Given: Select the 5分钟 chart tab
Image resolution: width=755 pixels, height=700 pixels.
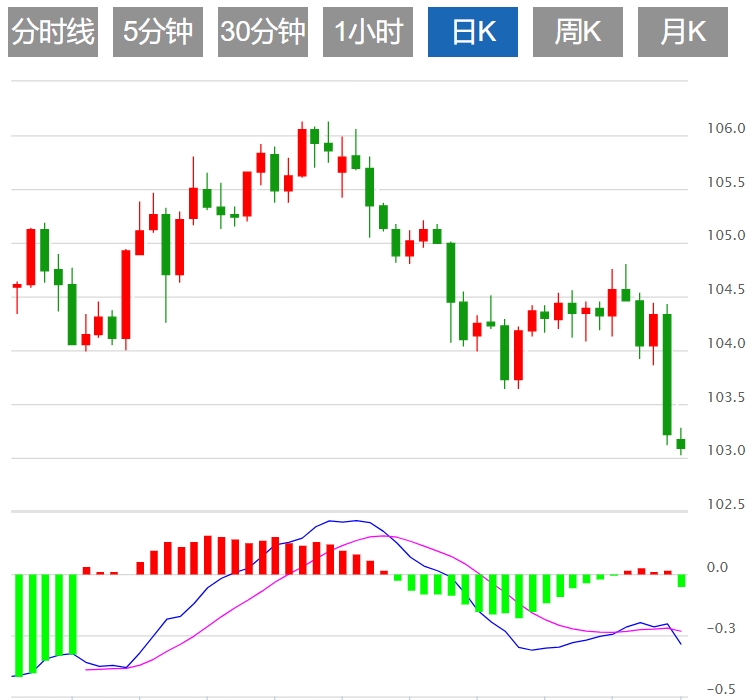Looking at the screenshot, I should tap(158, 32).
